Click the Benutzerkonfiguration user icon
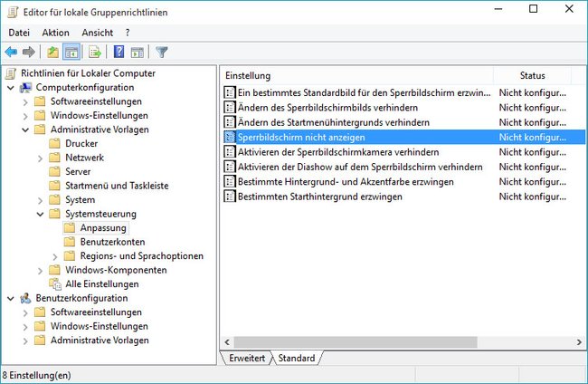The height and width of the screenshot is (384, 588). click(26, 299)
